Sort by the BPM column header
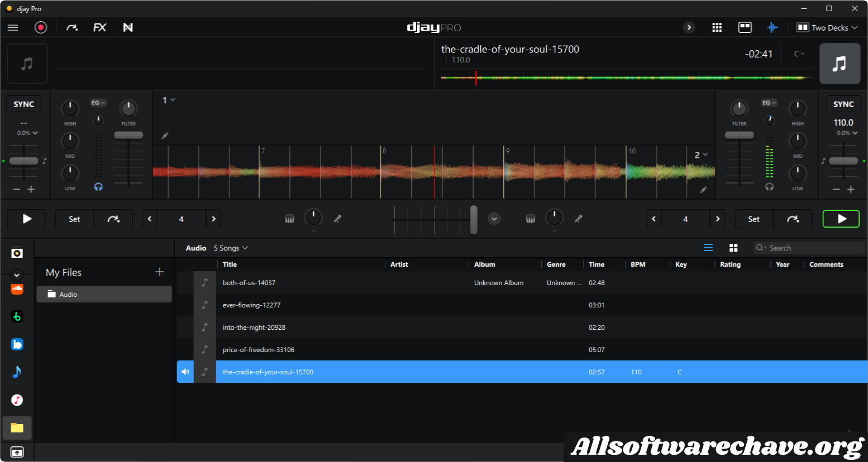 click(x=638, y=264)
